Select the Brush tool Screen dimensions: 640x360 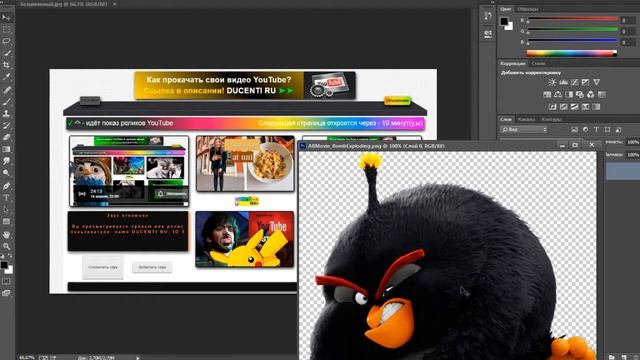tap(6, 102)
